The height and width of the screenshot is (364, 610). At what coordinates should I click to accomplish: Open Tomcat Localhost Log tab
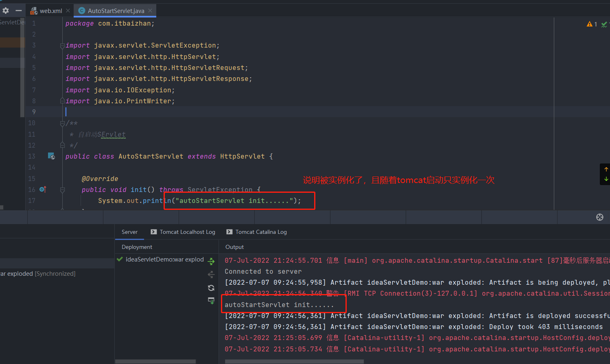pyautogui.click(x=183, y=232)
